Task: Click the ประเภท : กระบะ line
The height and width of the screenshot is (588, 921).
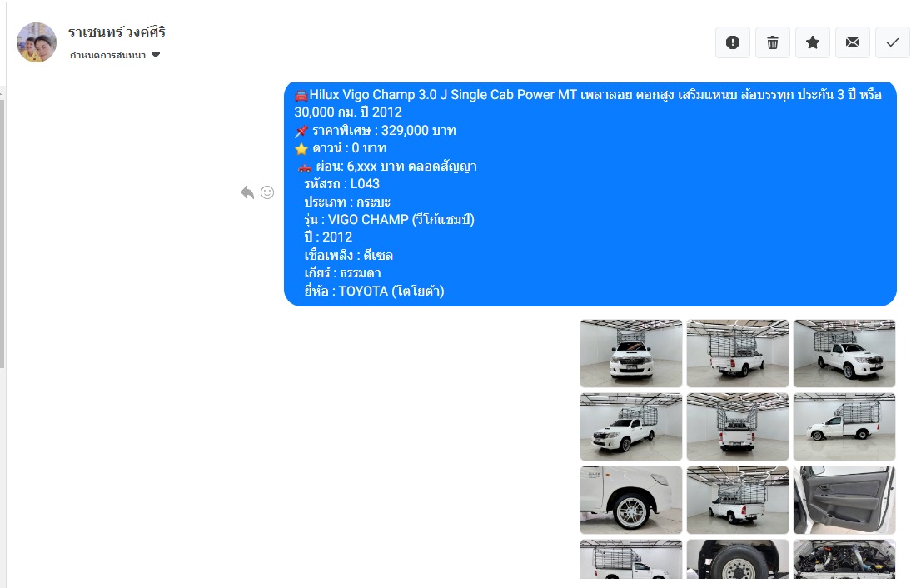Action: [347, 202]
